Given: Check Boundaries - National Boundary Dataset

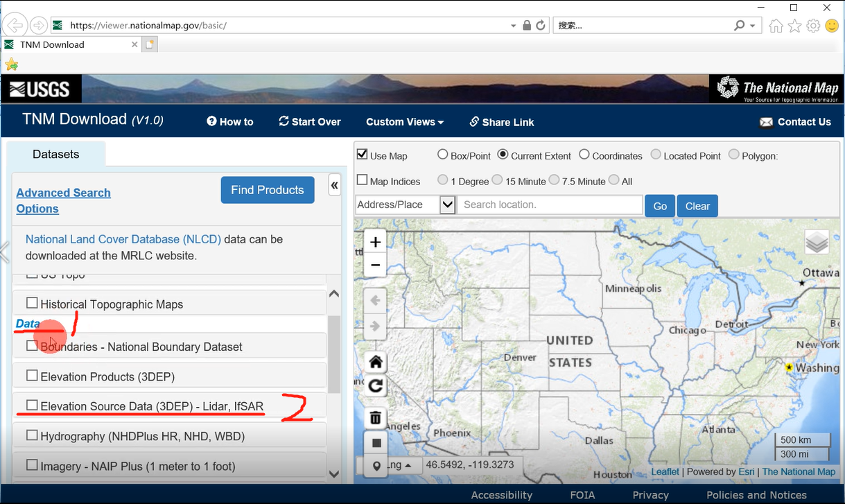Looking at the screenshot, I should 32,346.
